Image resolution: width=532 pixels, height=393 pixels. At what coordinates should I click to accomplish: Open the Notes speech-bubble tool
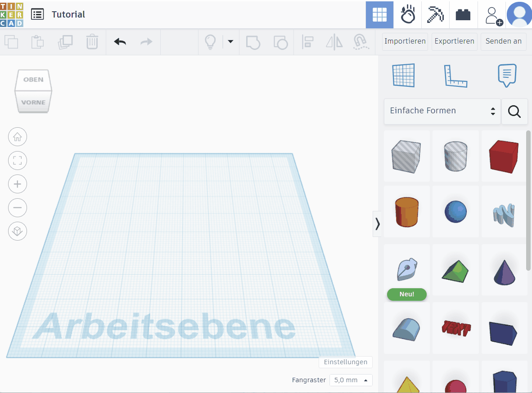coord(507,75)
